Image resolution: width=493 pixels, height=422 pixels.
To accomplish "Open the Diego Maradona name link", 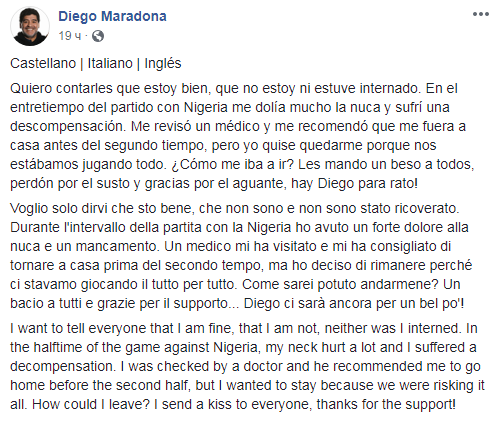I will pos(112,16).
